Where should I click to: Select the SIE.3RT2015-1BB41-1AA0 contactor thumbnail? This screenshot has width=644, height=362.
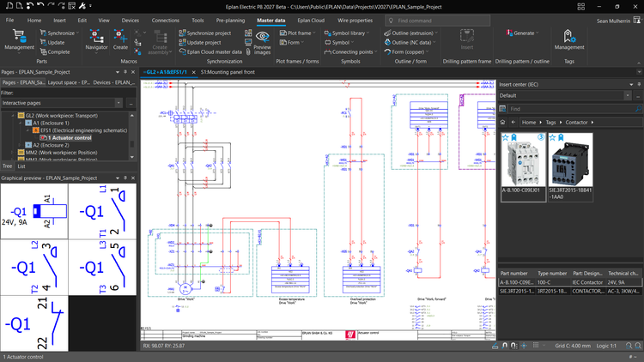pos(570,166)
